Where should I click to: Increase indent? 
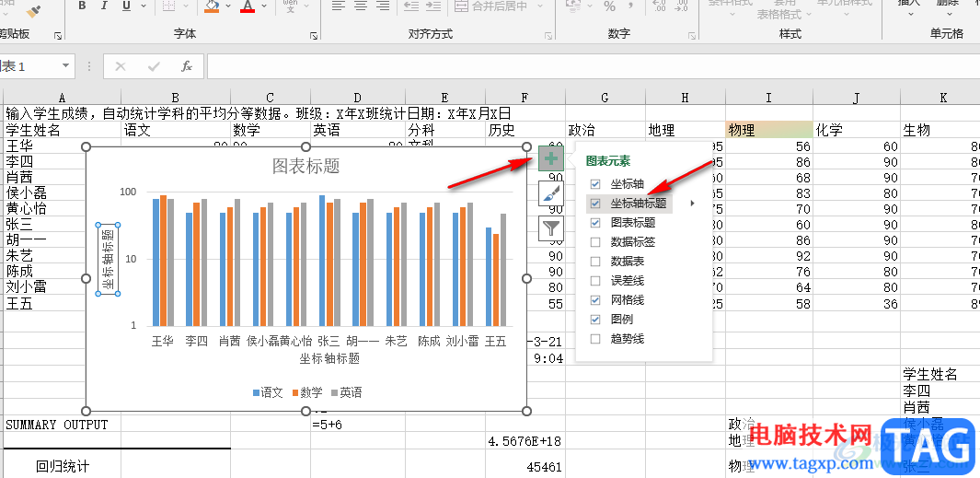click(433, 6)
